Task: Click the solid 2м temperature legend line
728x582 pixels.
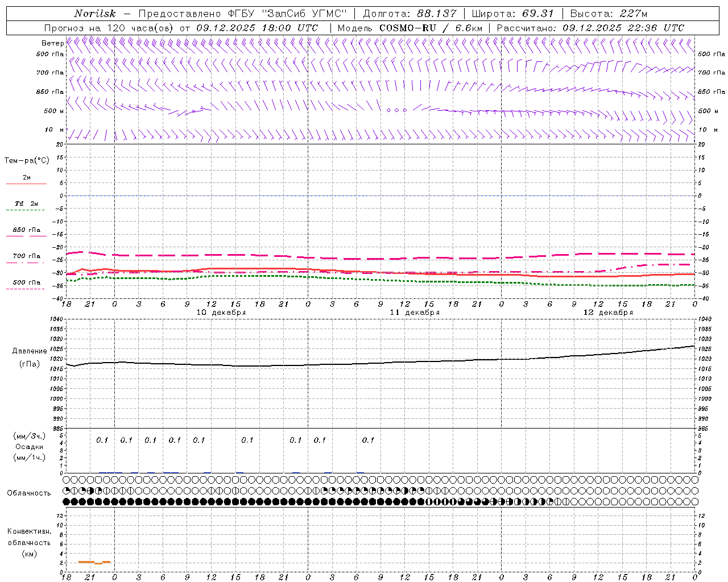Action: click(x=26, y=184)
